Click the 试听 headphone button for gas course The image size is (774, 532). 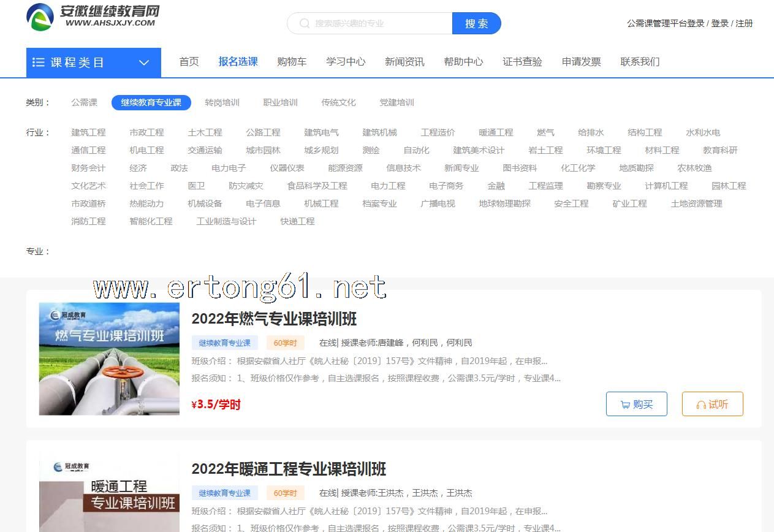pyautogui.click(x=712, y=404)
